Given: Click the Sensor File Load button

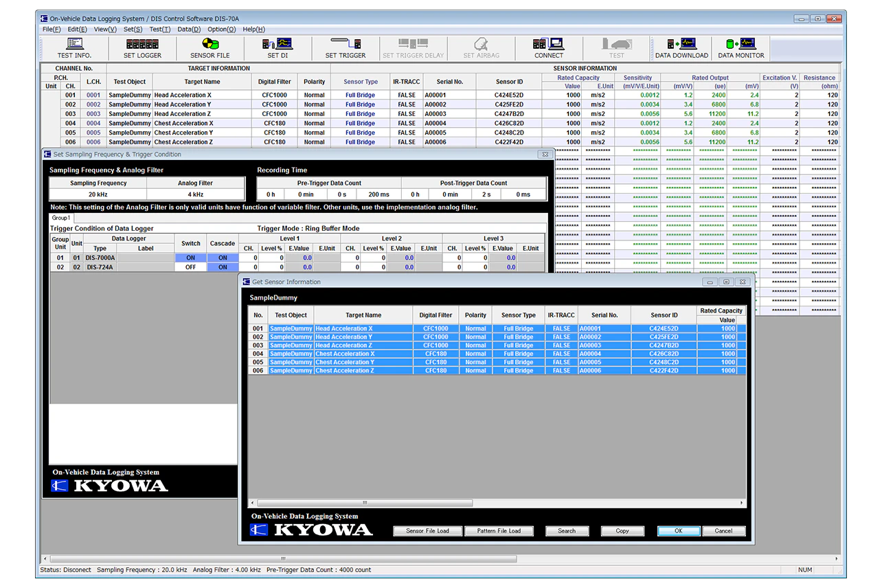Looking at the screenshot, I should pos(427,531).
